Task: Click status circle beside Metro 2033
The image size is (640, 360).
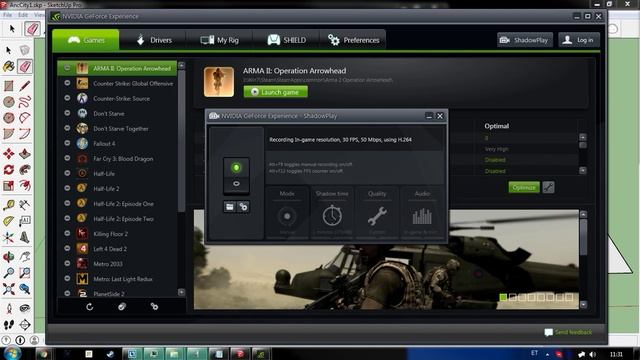Action: [x=67, y=264]
